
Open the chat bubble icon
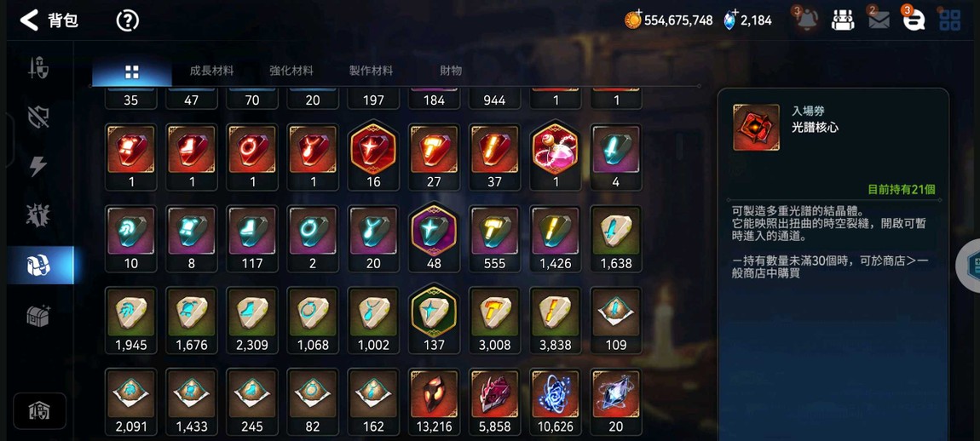[914, 20]
